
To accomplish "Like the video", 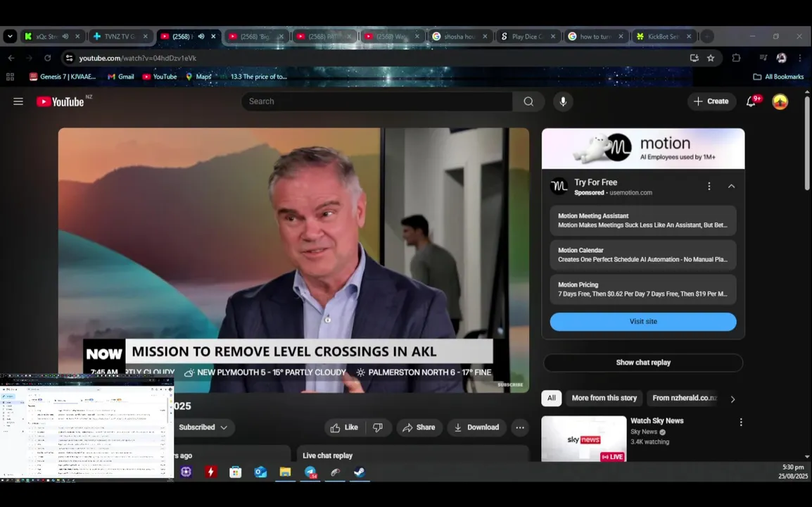I will tap(344, 427).
